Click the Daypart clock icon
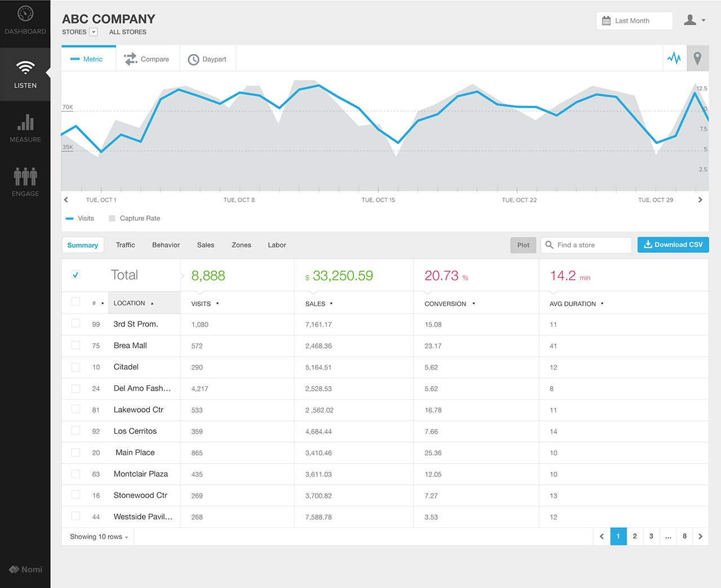This screenshot has width=721, height=588. (193, 59)
